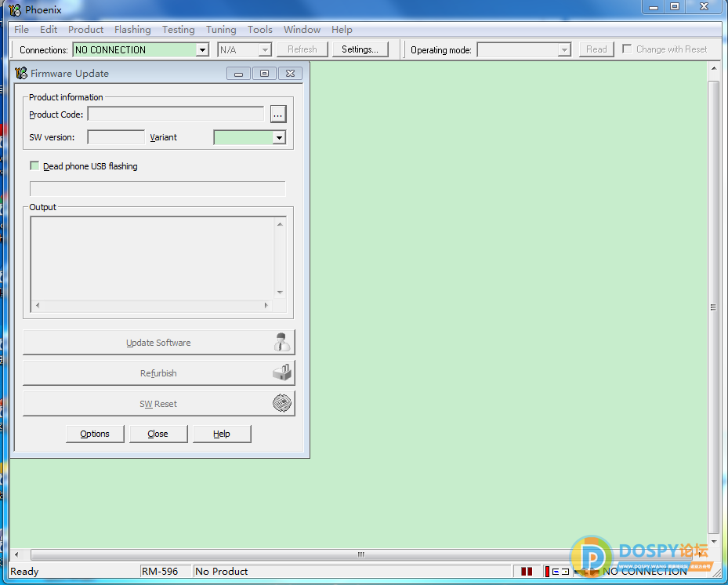Screen dimensions: 728x585
Task: Click the Read button for operating mode
Action: [x=596, y=49]
